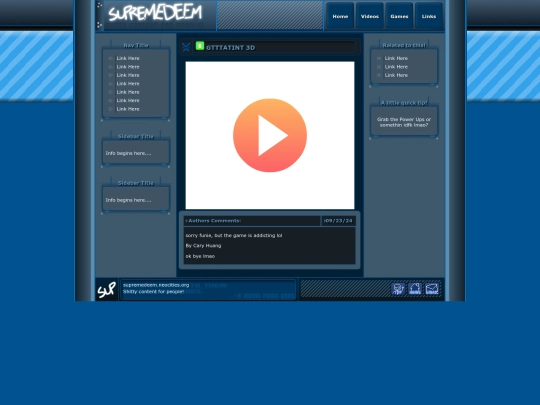Click the blue X-shaped icon left of title
Screen dimensions: 540x405
(186, 47)
